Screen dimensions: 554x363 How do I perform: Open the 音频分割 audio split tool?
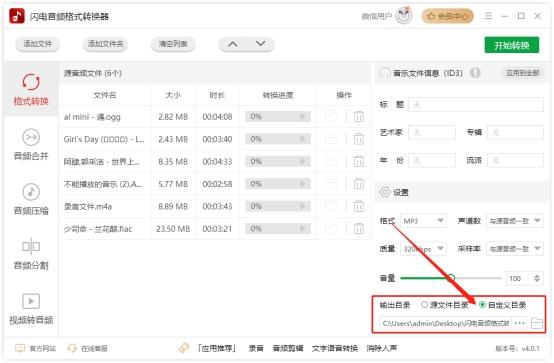point(31,254)
